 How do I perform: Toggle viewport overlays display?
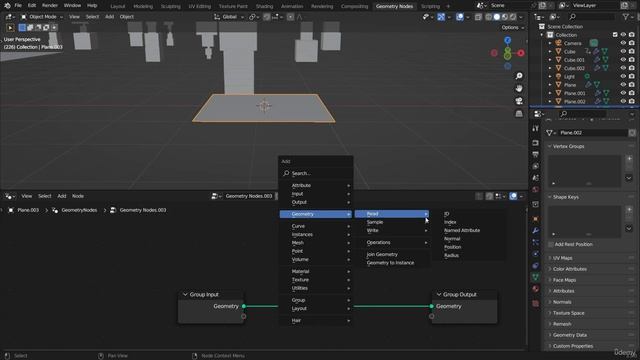tap(460, 17)
